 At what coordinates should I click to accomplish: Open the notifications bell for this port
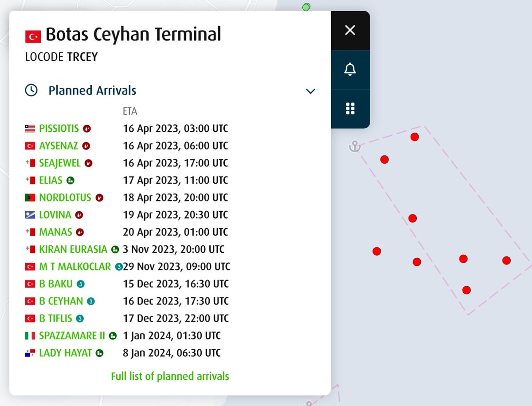(350, 69)
